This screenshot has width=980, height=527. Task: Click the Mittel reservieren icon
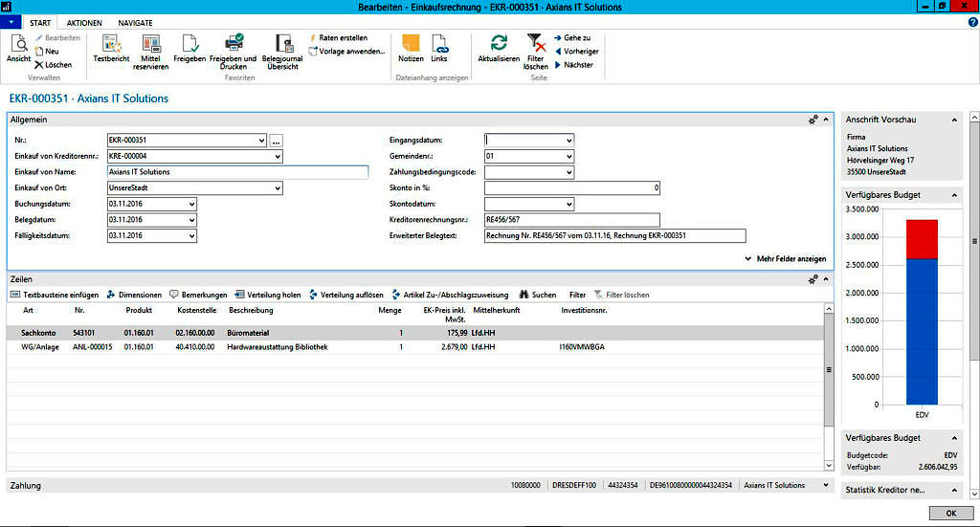coord(151,44)
